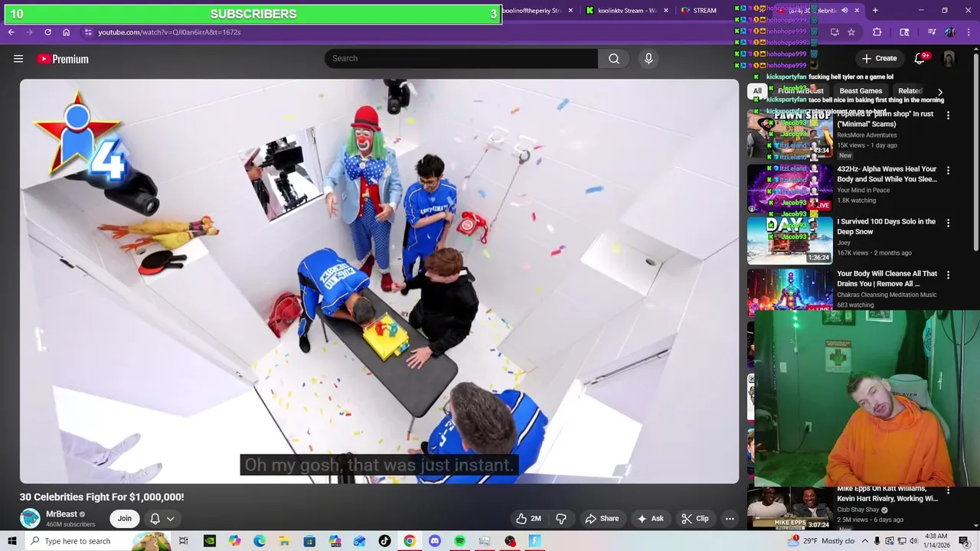The image size is (980, 551).
Task: Open YouTube notifications bell with 9+ badge
Action: click(920, 59)
